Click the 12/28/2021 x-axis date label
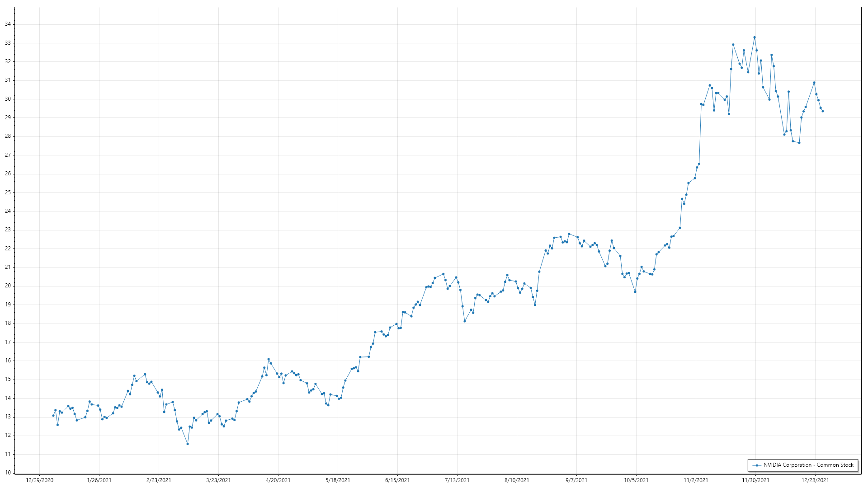The image size is (868, 488). point(815,480)
